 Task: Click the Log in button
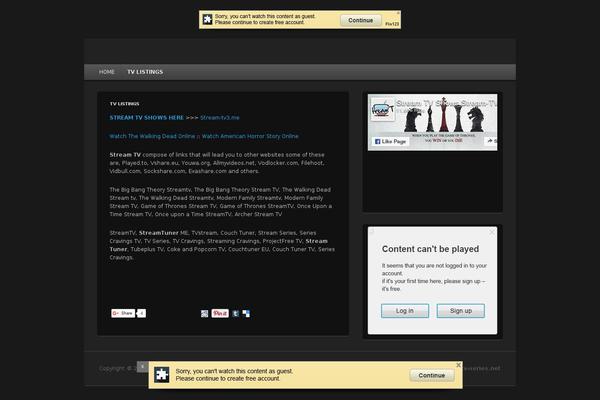tap(405, 311)
